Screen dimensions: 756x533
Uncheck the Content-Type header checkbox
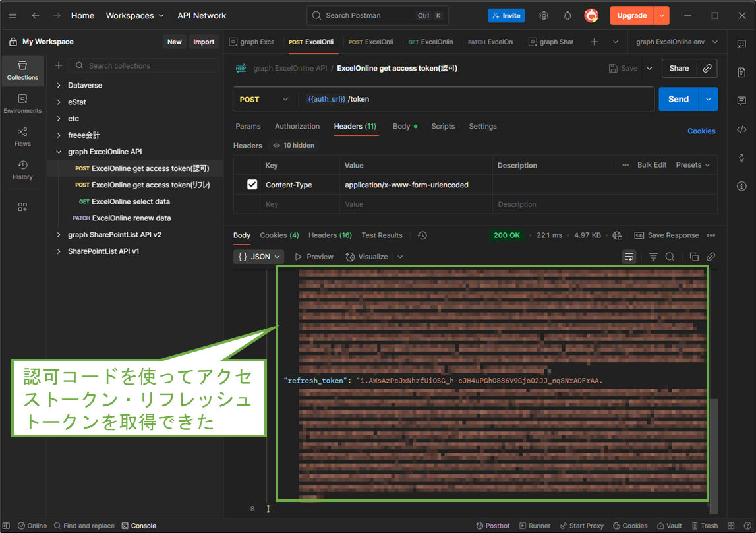(x=252, y=185)
